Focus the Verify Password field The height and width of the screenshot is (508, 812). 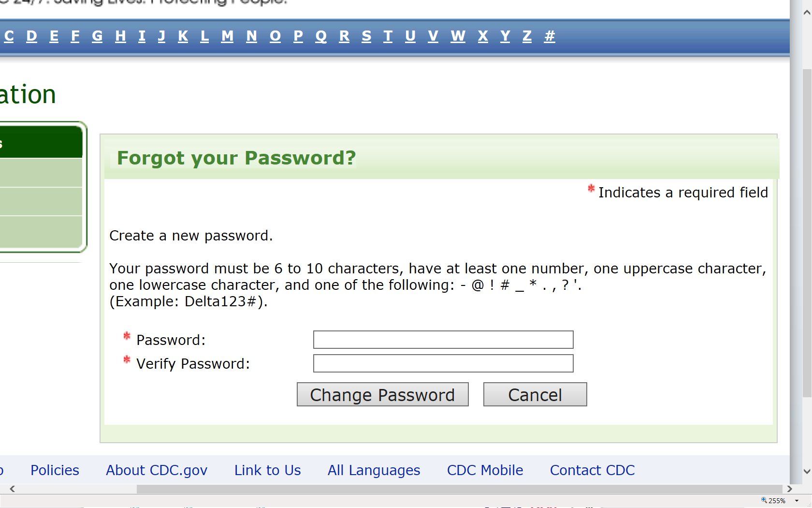(x=443, y=363)
